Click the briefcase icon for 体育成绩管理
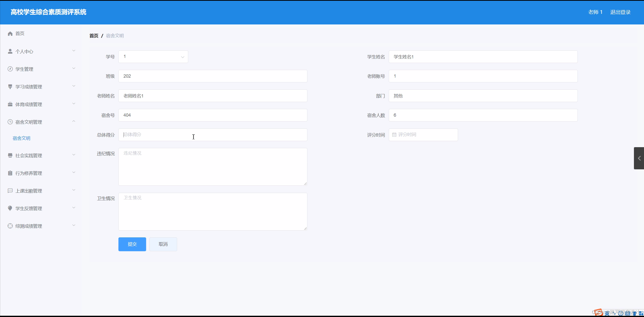 point(10,104)
